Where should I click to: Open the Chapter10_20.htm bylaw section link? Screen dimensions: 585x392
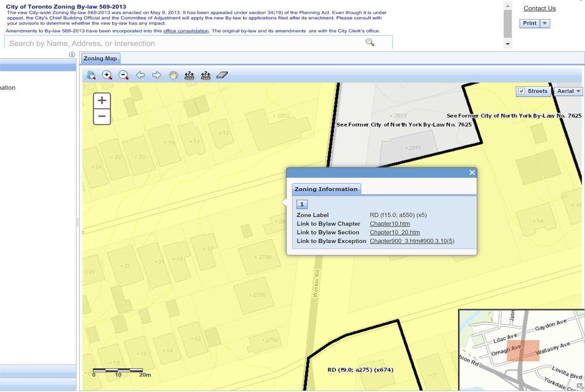(x=395, y=232)
